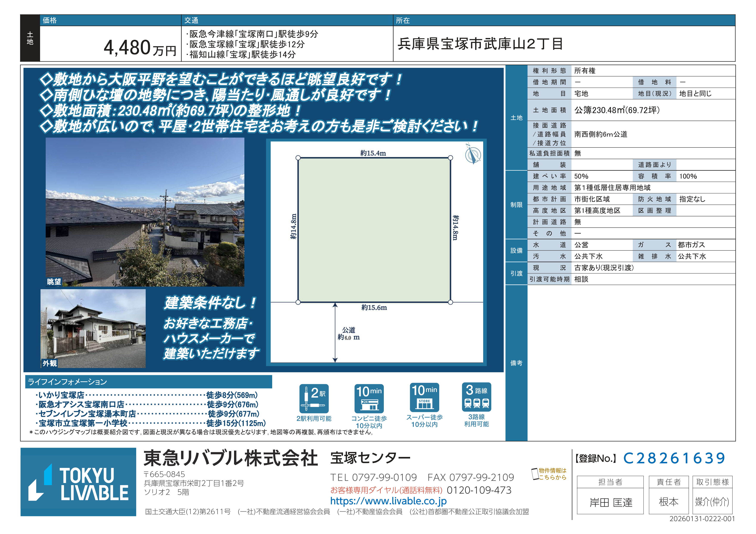This screenshot has width=756, height=534.
Task: Click the green land plot area
Action: pyautogui.click(x=374, y=230)
